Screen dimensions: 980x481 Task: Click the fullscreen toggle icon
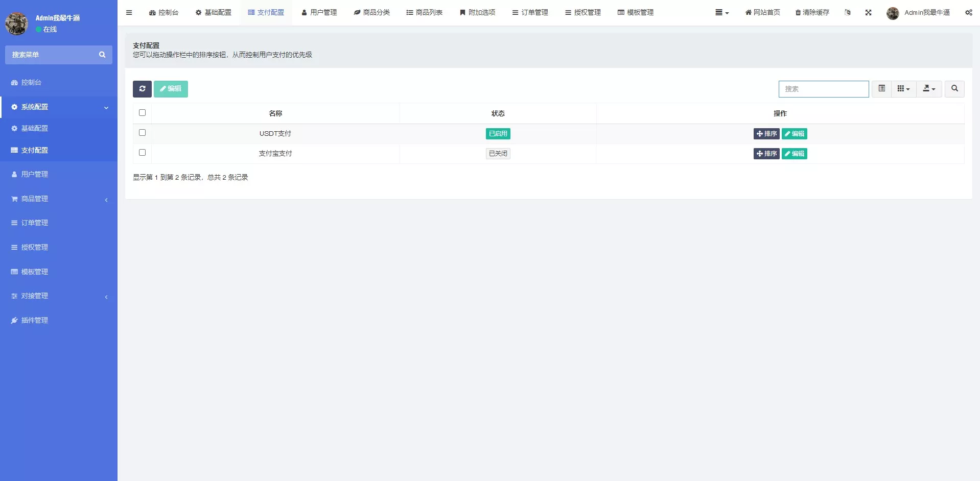[868, 12]
